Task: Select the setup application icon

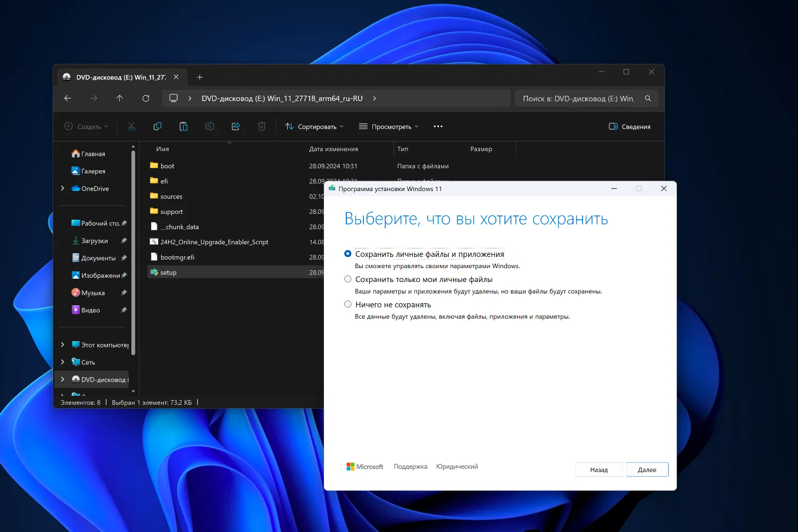Action: (x=154, y=272)
